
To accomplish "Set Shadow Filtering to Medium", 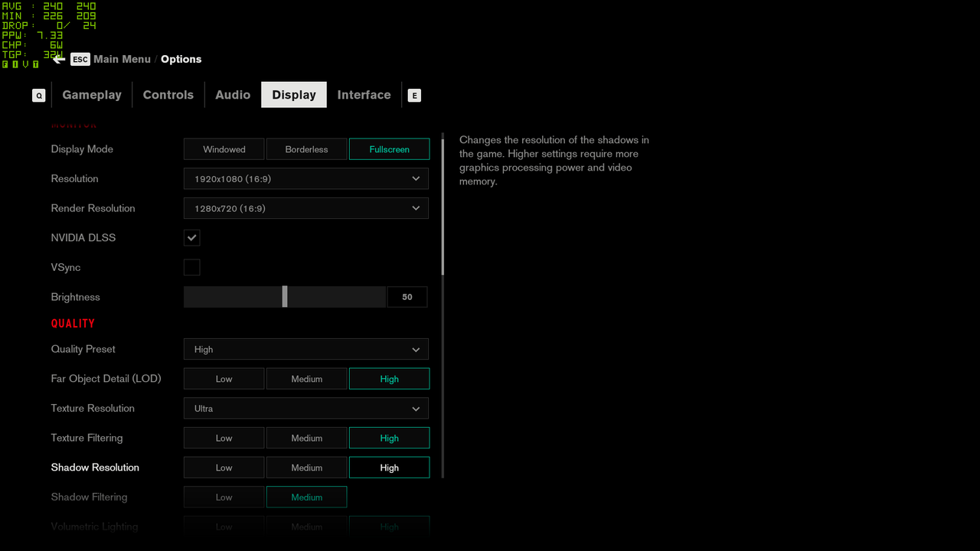I will point(306,497).
